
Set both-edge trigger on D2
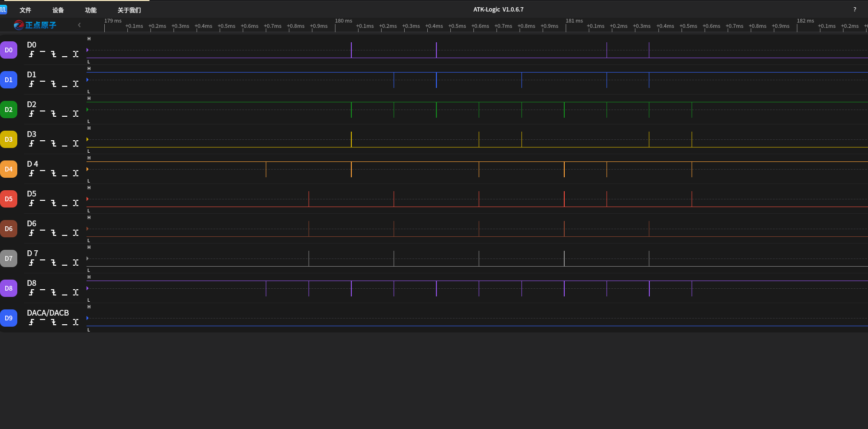tap(75, 114)
